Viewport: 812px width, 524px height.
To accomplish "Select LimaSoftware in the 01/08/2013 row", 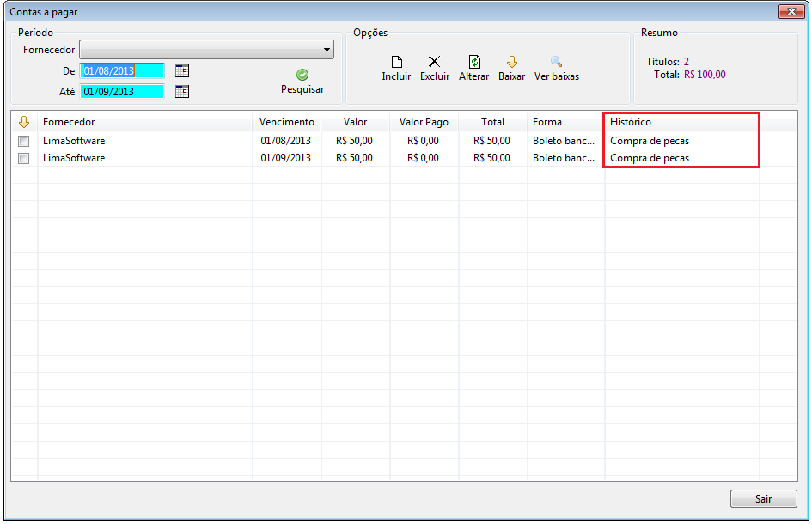I will 74,141.
